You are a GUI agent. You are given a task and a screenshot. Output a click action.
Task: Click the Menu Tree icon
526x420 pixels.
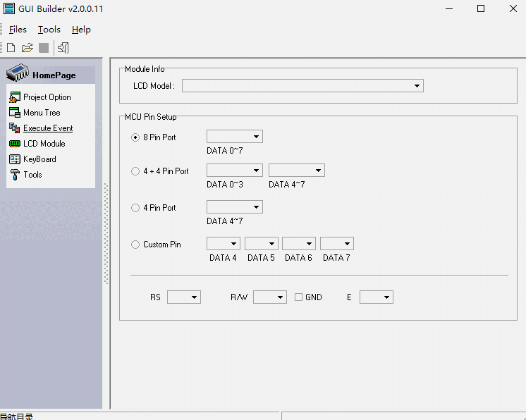click(14, 113)
